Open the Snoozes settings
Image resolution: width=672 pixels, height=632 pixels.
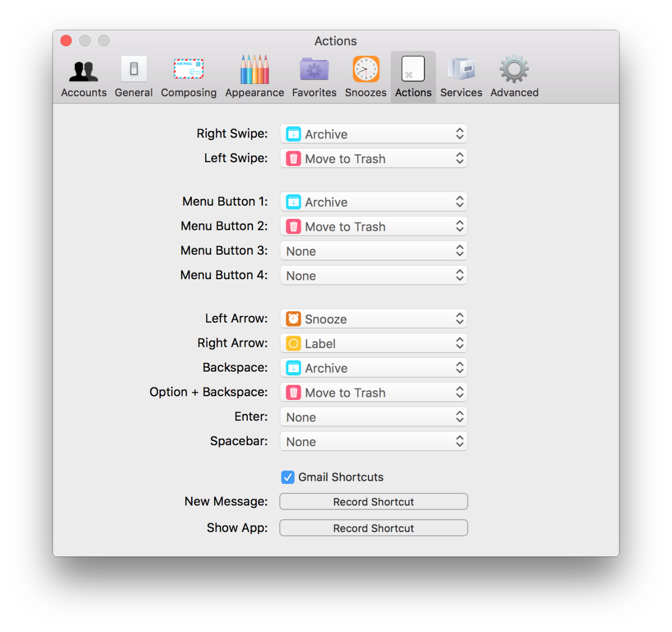click(x=365, y=76)
